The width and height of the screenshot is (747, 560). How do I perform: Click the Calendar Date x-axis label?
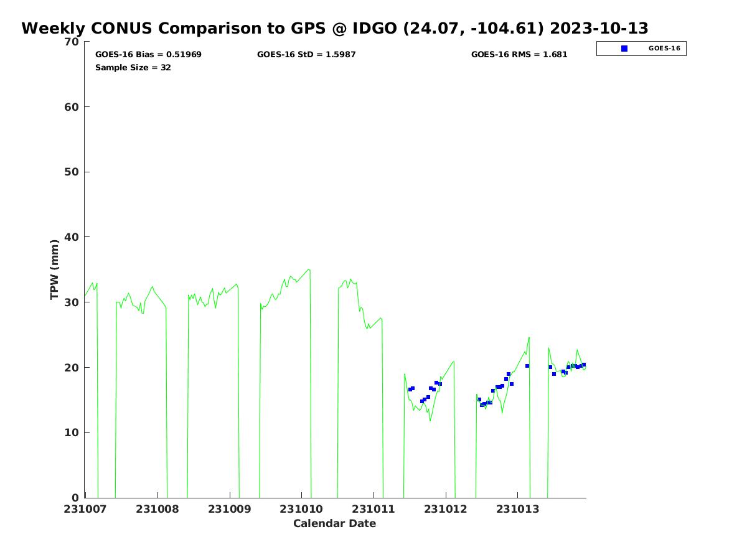[x=334, y=524]
